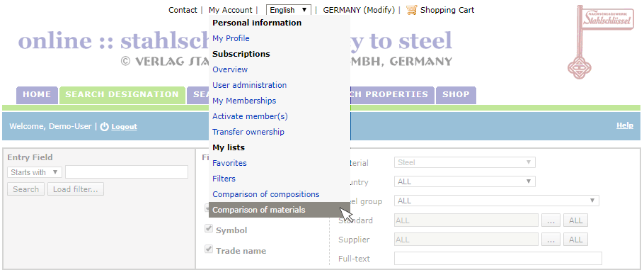Toggle the Symbol checkbox
Screen dimensions: 644x275
point(209,229)
